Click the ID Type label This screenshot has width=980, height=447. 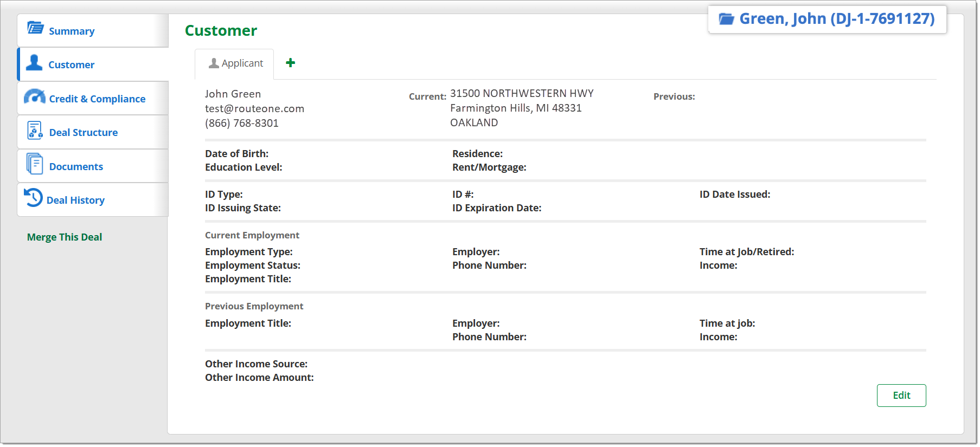(x=224, y=195)
